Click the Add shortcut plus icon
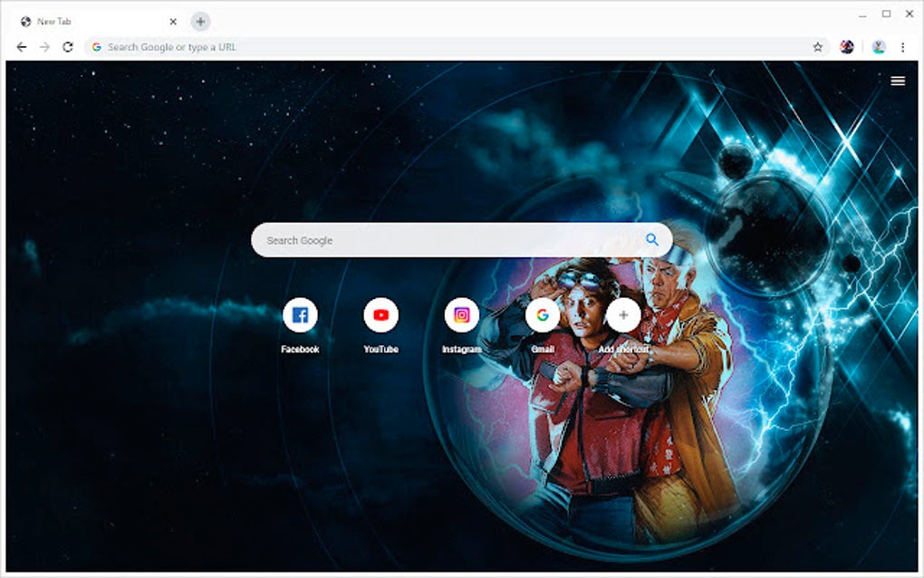Image resolution: width=924 pixels, height=578 pixels. click(623, 315)
